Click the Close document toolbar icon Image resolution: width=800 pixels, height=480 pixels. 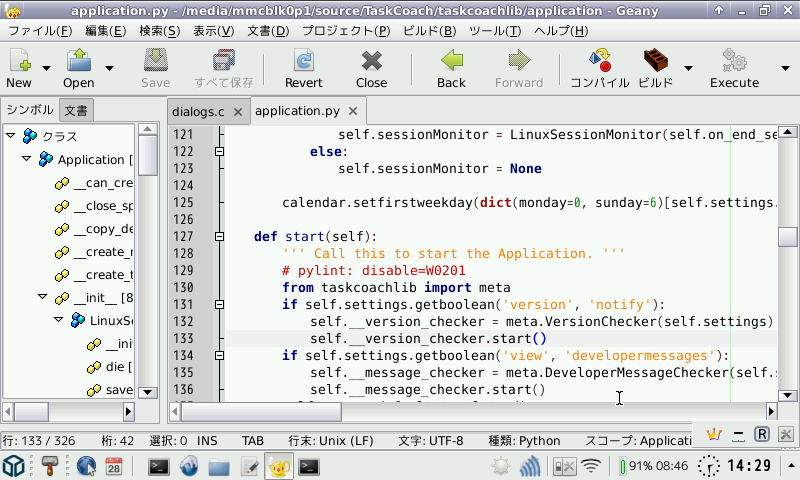coord(371,60)
